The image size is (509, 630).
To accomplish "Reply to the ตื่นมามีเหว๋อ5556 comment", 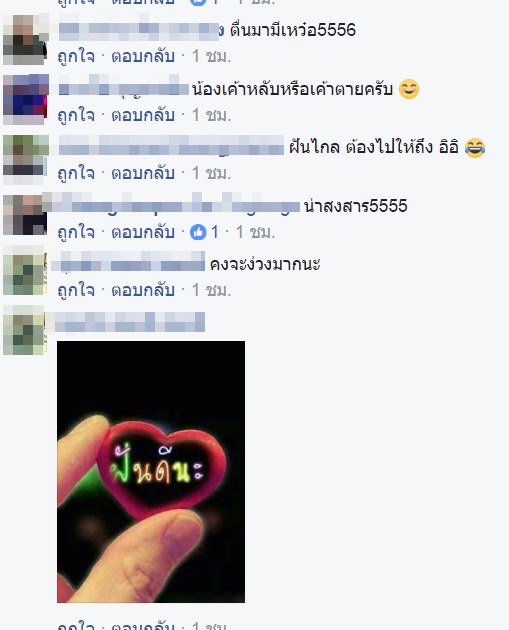I will point(143,57).
